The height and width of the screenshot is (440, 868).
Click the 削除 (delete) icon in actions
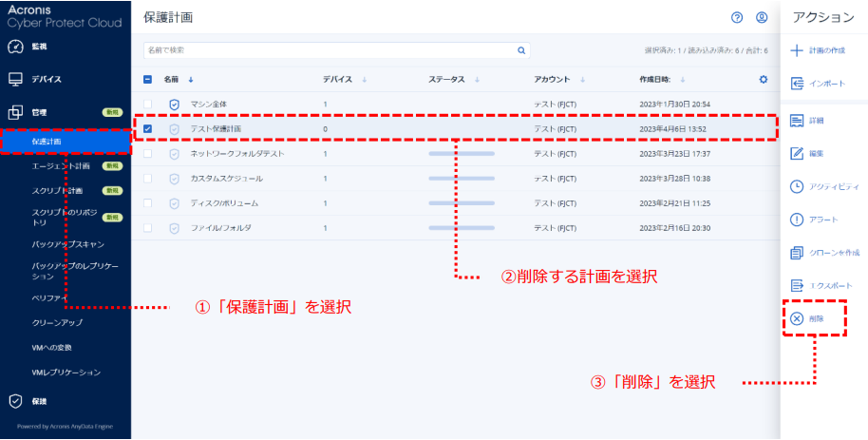798,319
